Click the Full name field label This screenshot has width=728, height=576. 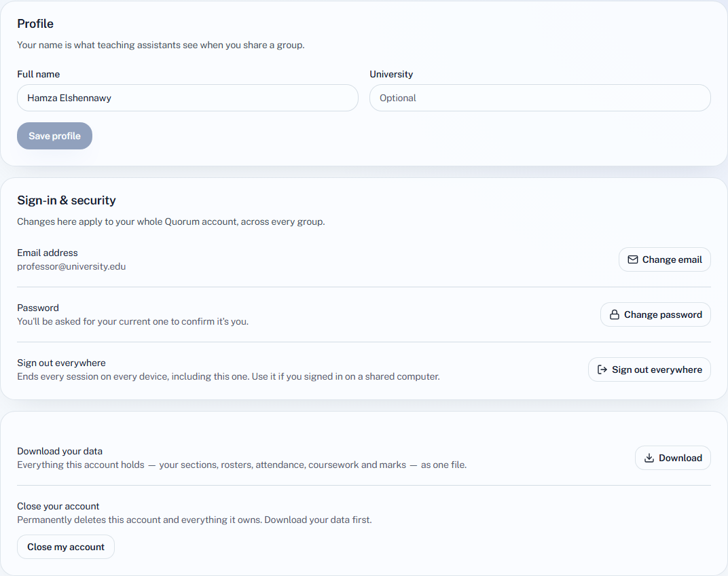39,74
